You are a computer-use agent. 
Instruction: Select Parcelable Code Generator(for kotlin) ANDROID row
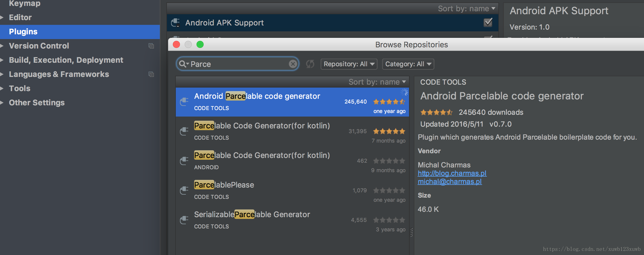click(x=292, y=161)
